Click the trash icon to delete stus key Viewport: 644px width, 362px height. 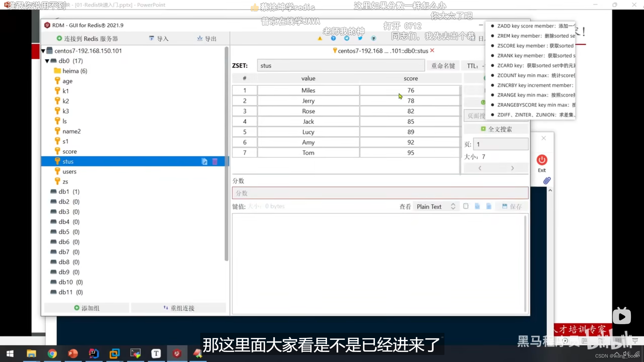215,161
